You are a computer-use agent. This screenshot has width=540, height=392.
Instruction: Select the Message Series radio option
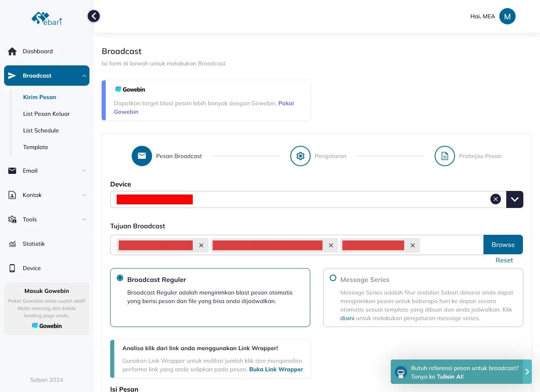(333, 278)
